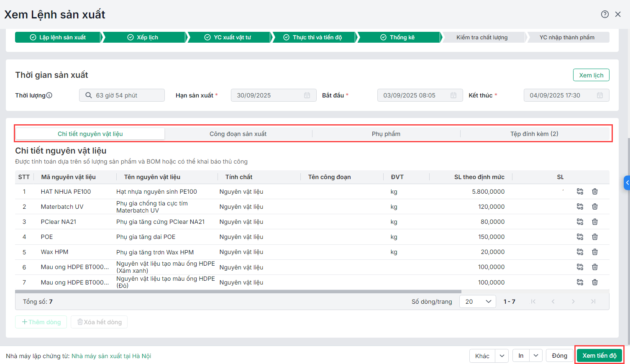
Task: Open the help question mark icon
Action: click(605, 14)
